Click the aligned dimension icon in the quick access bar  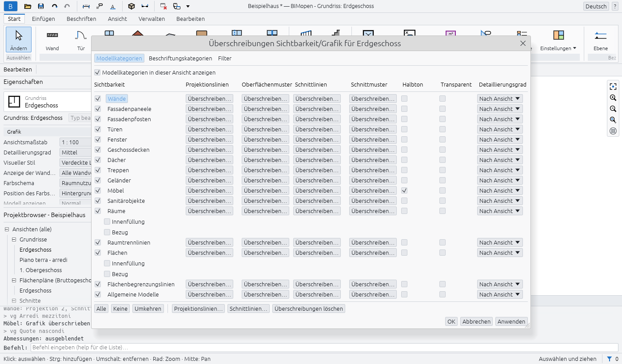86,6
